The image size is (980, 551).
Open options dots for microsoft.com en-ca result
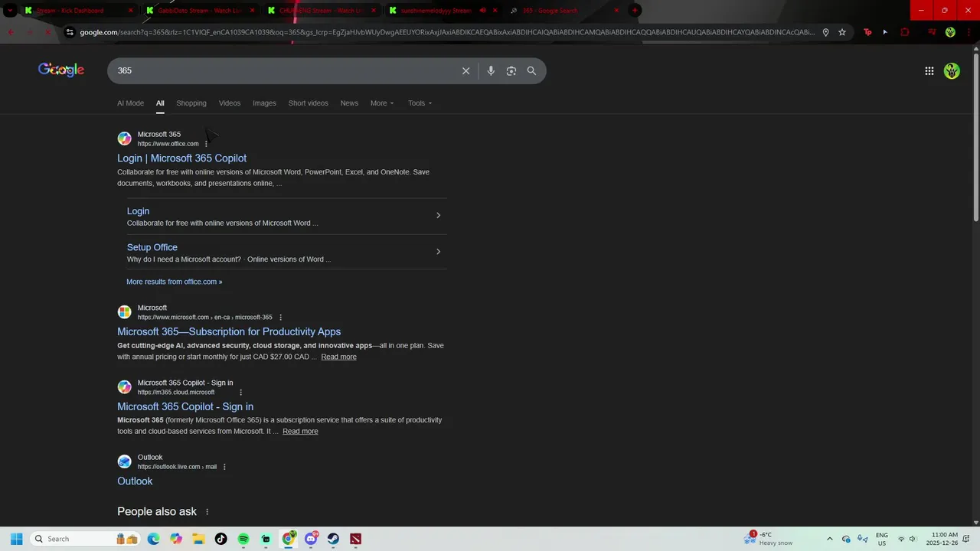[x=280, y=318]
